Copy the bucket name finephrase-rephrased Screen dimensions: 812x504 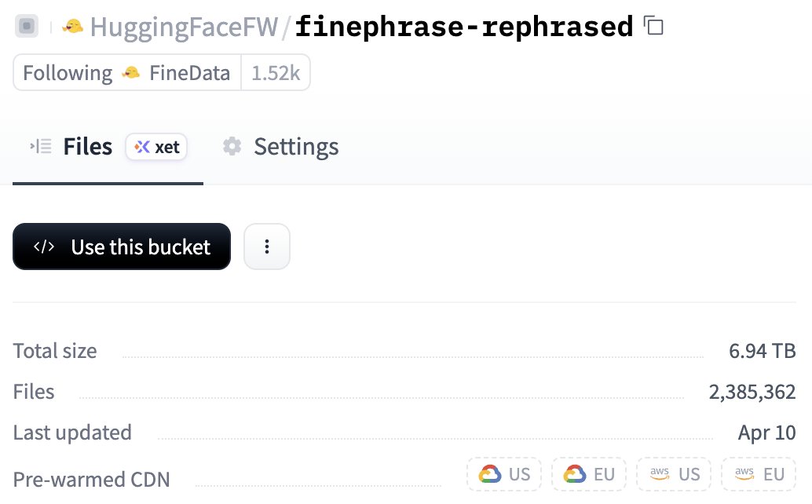tap(653, 26)
